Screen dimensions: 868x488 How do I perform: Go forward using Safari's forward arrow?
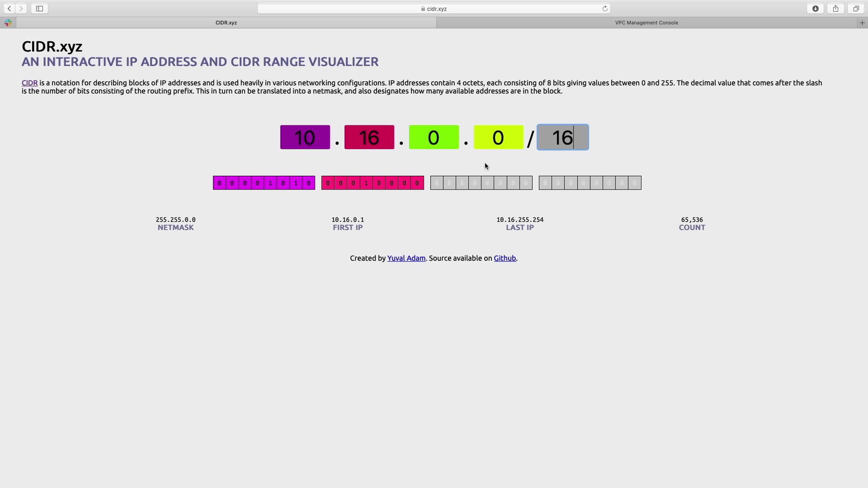point(21,8)
